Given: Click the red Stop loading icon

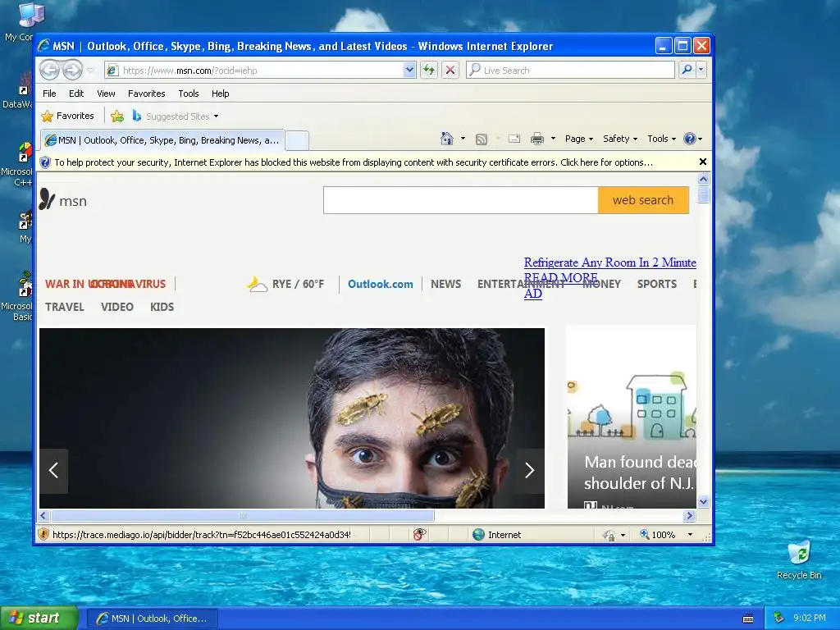Looking at the screenshot, I should pos(450,71).
